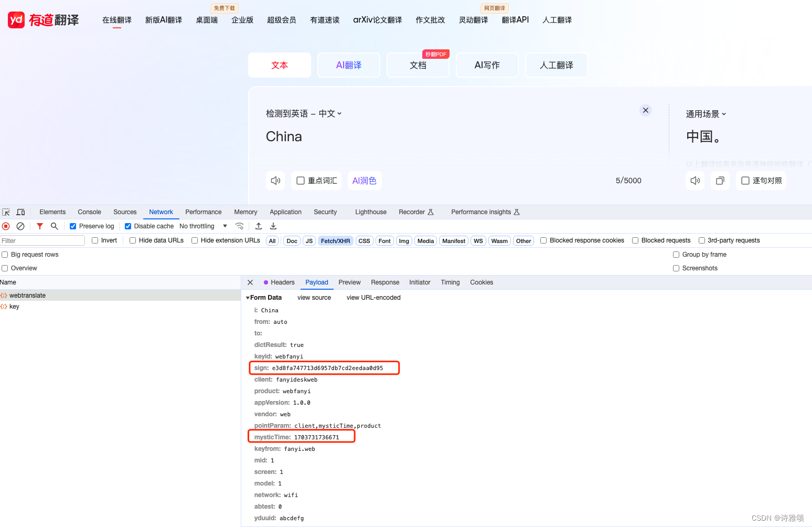Enable Big request rows

5,255
